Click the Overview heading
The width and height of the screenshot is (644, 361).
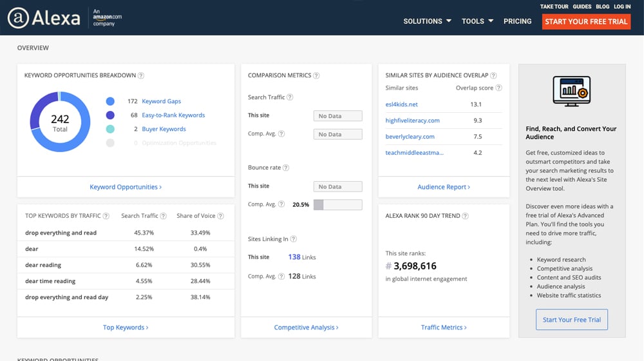(x=33, y=48)
